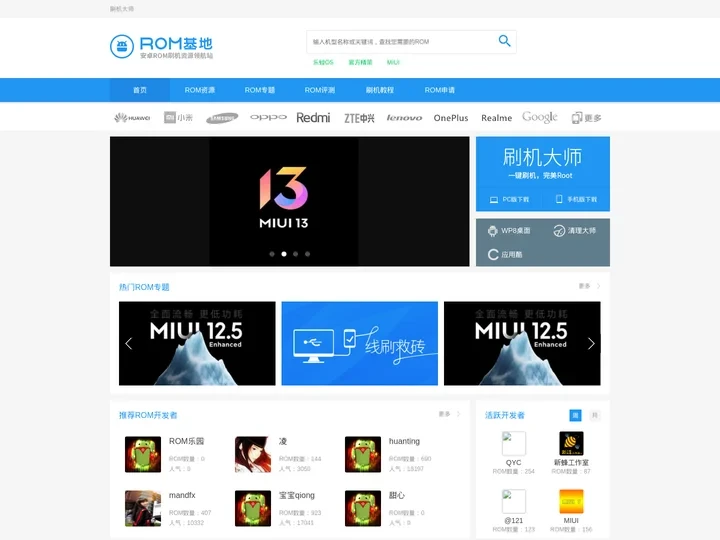Switch active developers to 周 view
720x540 pixels.
(x=575, y=415)
